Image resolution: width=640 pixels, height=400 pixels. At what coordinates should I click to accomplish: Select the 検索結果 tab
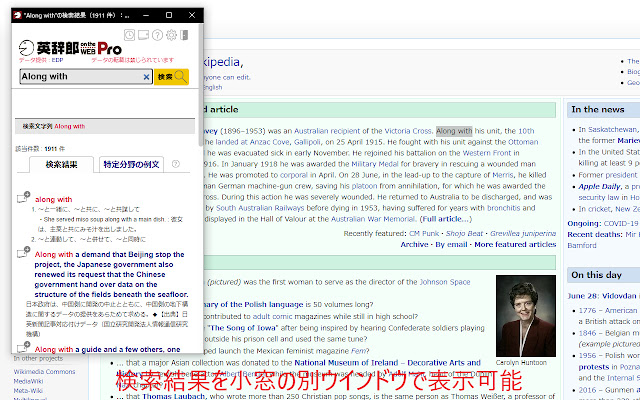point(53,165)
